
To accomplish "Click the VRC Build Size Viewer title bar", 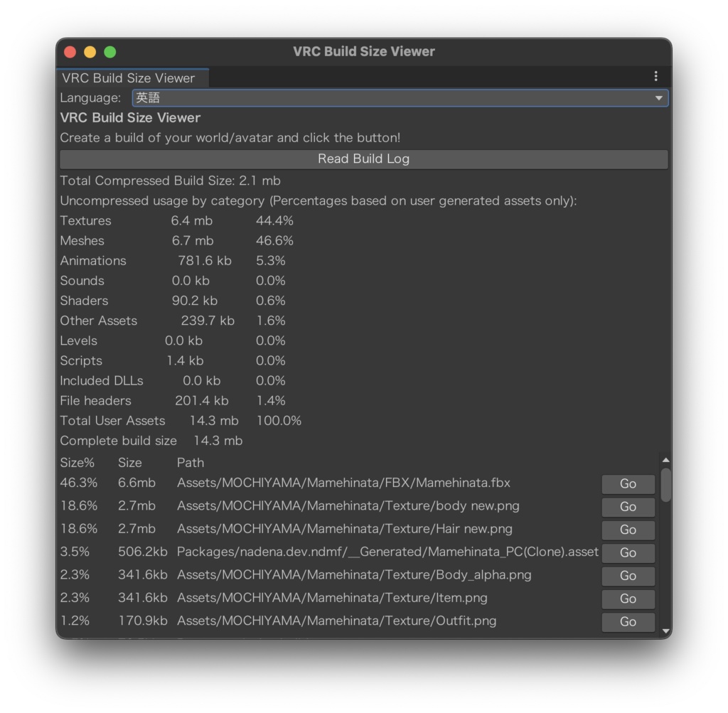I will (x=364, y=51).
